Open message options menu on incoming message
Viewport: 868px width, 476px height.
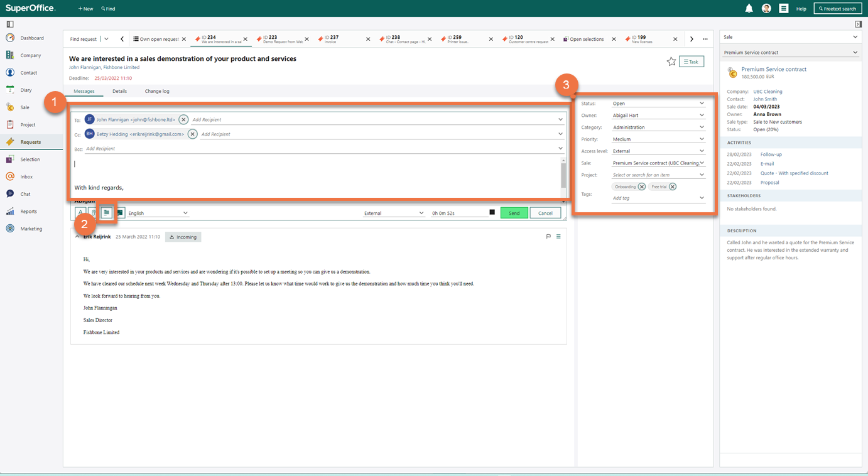point(558,237)
